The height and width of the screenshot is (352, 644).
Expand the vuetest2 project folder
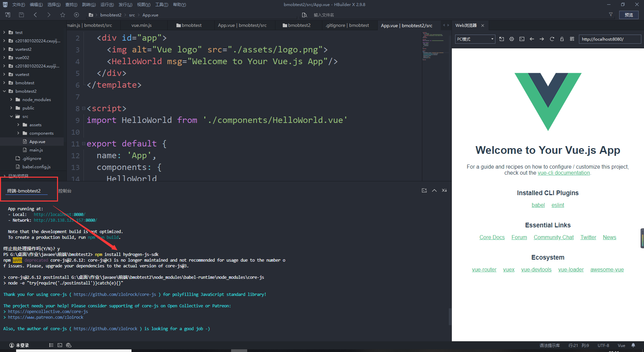4,49
